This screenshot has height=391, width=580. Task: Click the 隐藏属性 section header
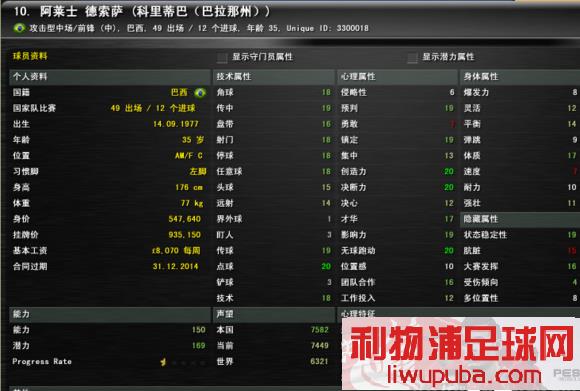[x=520, y=219]
